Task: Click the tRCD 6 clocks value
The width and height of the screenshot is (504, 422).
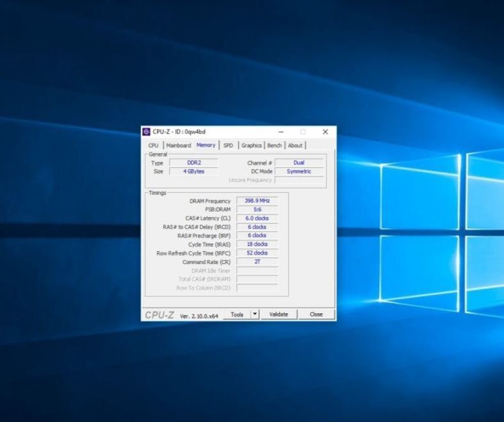Action: (257, 227)
